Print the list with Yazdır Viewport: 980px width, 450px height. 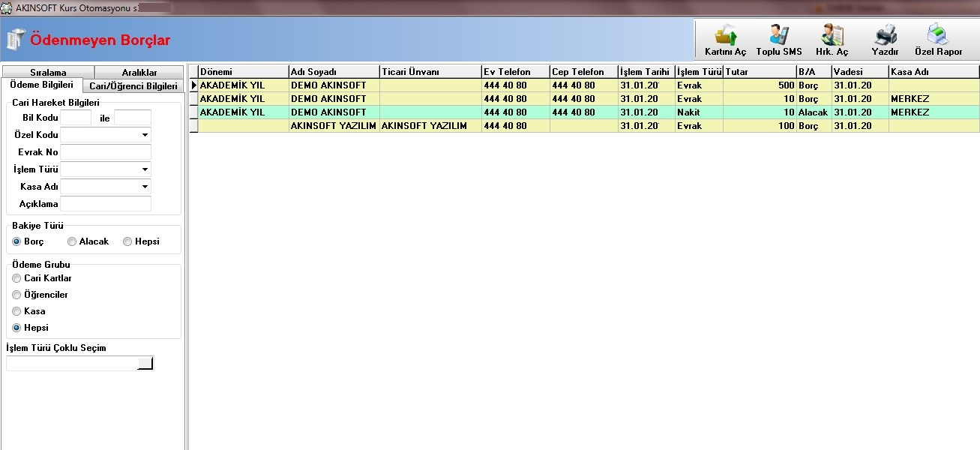pyautogui.click(x=885, y=40)
